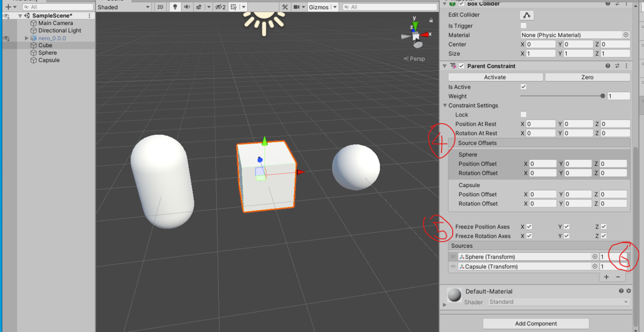Collapse SampleScene in Hierarchy
The image size is (644, 332).
click(x=20, y=16)
